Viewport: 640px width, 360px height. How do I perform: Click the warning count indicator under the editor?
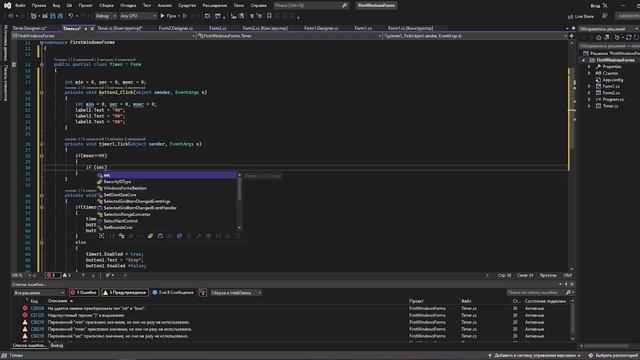tap(67, 275)
